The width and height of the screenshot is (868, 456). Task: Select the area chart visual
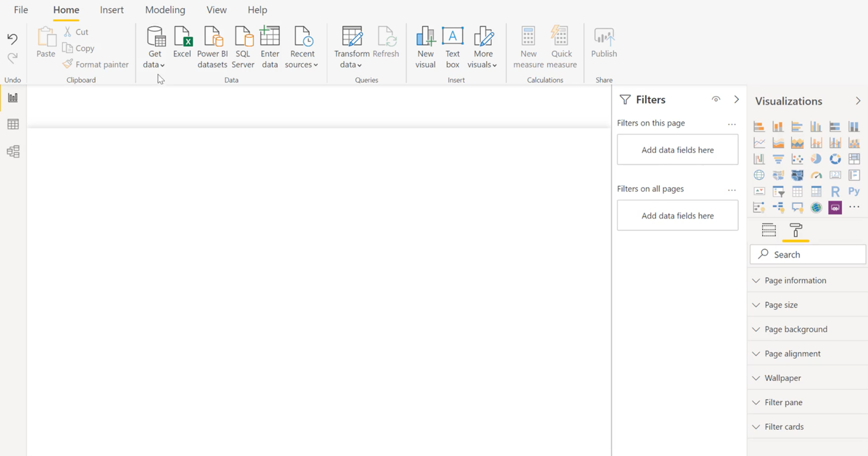point(778,143)
